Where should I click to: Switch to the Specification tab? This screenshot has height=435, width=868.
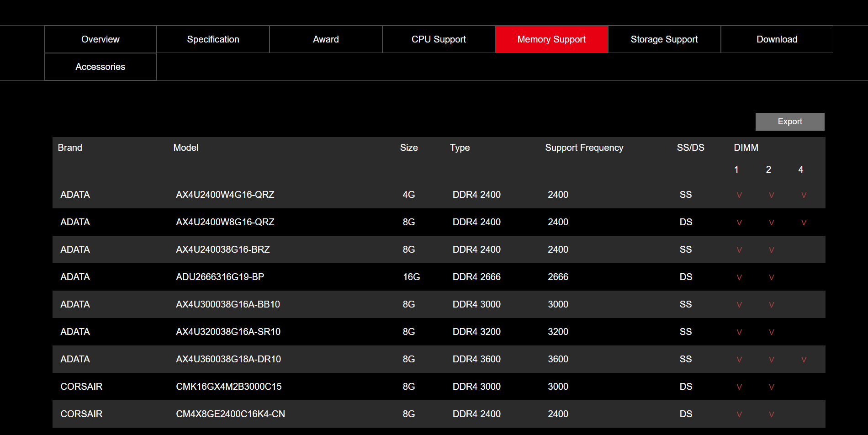[x=213, y=39]
